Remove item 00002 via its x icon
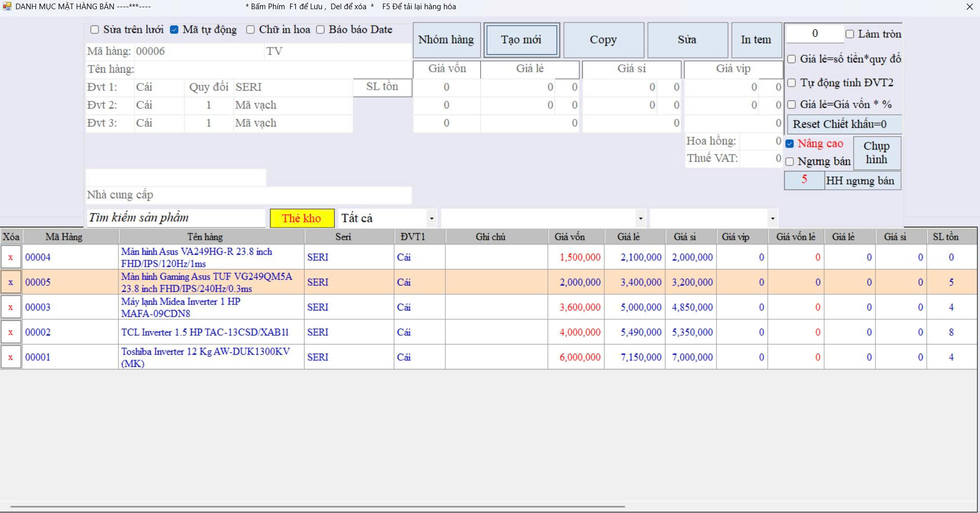980x513 pixels. pyautogui.click(x=11, y=332)
